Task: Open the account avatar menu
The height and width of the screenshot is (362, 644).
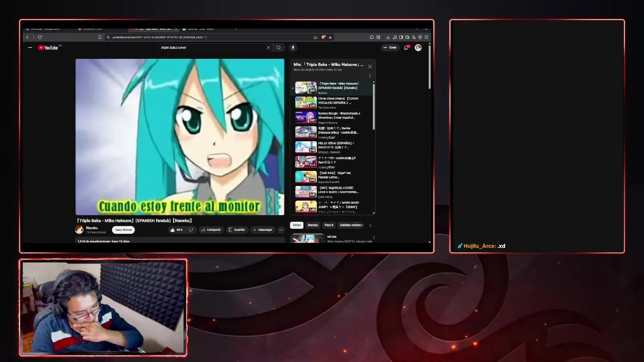Action: (x=418, y=48)
